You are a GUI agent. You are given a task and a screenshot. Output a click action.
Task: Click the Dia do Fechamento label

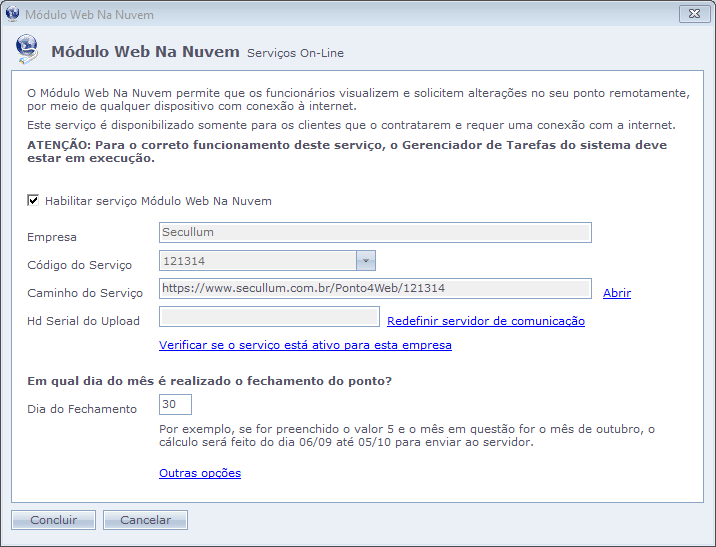tap(82, 409)
